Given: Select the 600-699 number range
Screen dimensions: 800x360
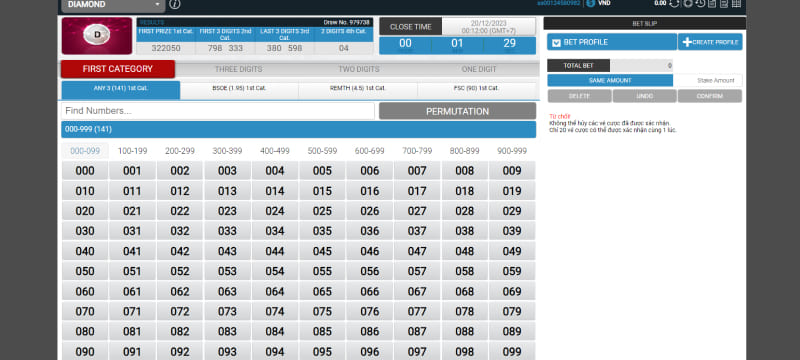Looking at the screenshot, I should click(x=369, y=151).
